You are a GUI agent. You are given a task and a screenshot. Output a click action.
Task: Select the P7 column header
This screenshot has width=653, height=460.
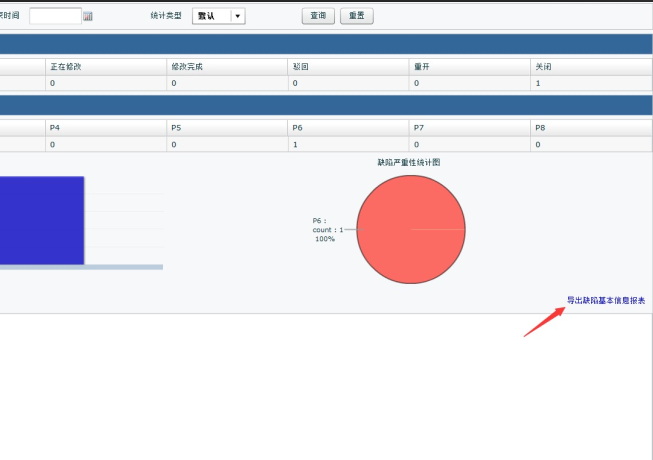coord(419,128)
